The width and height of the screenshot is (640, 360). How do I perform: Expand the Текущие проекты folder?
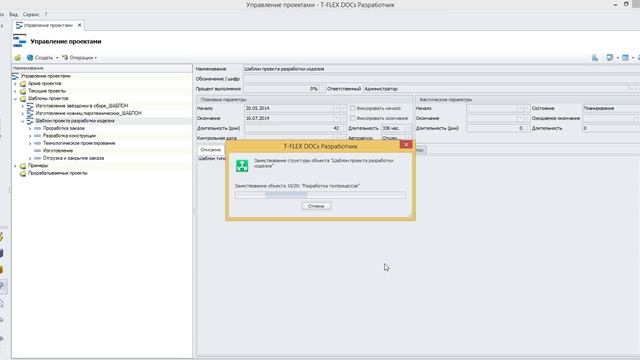16,91
